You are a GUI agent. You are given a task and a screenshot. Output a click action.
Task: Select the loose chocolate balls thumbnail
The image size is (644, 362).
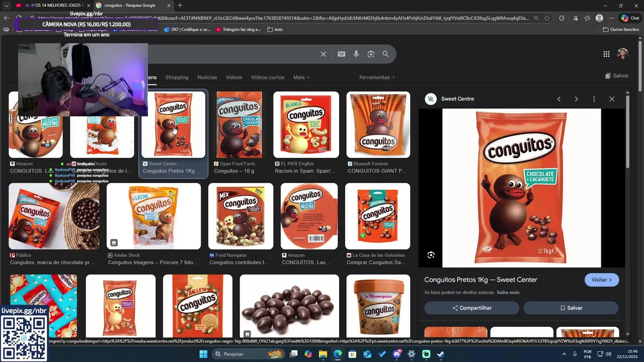click(289, 306)
